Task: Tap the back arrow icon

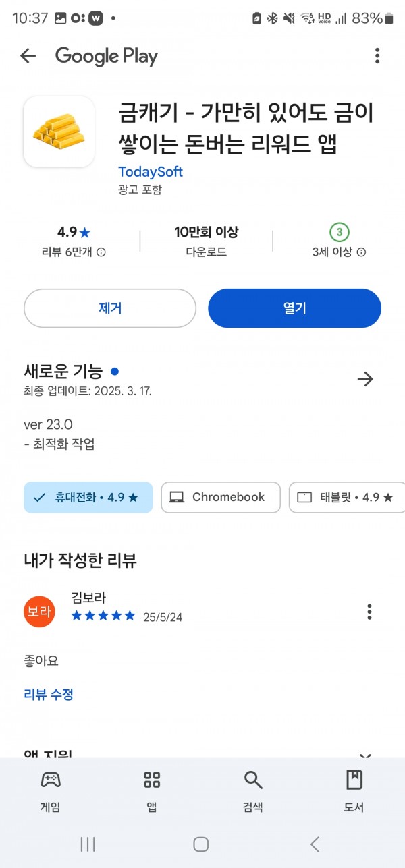Action: (28, 56)
